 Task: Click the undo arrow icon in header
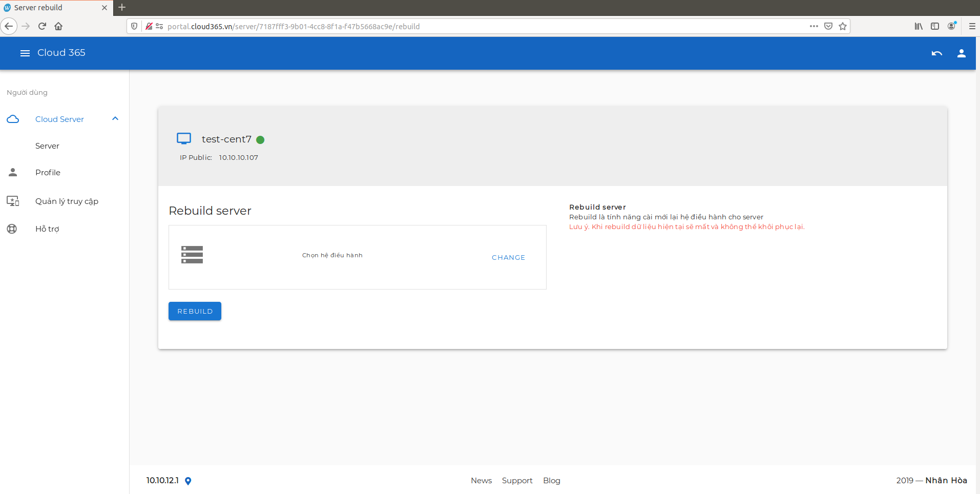937,53
